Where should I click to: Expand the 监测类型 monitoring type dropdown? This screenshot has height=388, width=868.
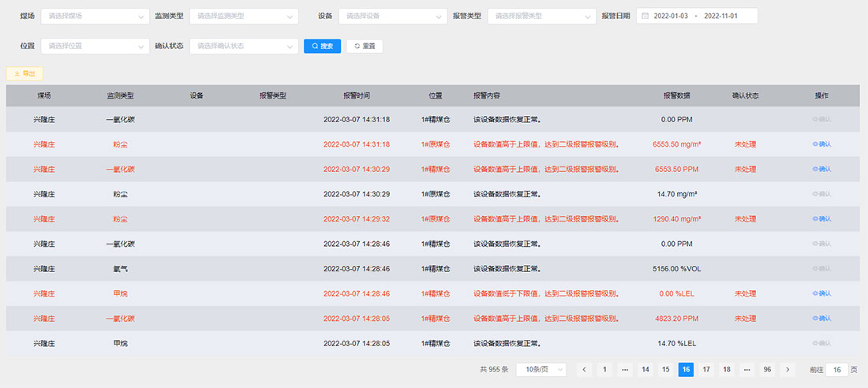click(244, 16)
